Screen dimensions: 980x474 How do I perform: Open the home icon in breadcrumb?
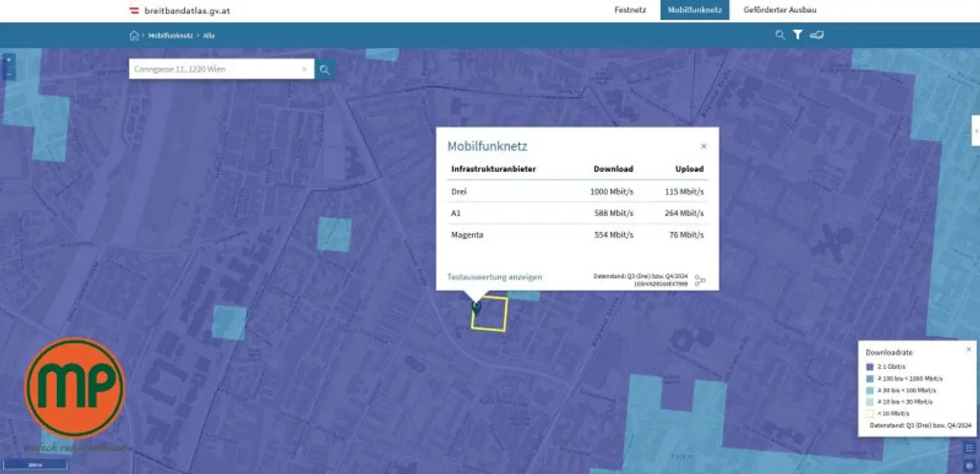[134, 36]
